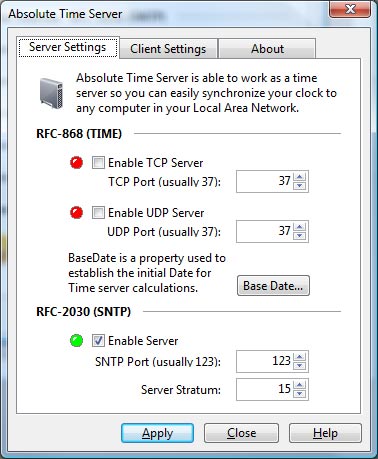The image size is (378, 459).
Task: Close the Absolute Time Server window
Action: pyautogui.click(x=350, y=9)
